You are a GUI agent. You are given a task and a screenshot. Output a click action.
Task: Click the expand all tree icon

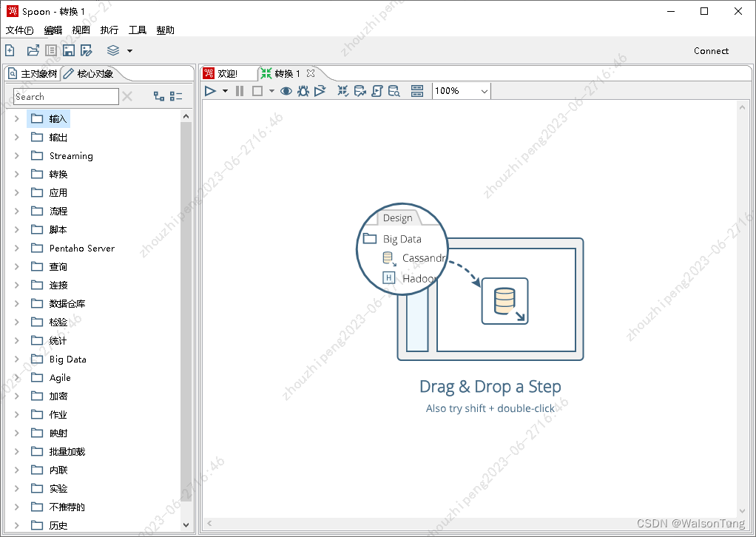click(x=159, y=96)
